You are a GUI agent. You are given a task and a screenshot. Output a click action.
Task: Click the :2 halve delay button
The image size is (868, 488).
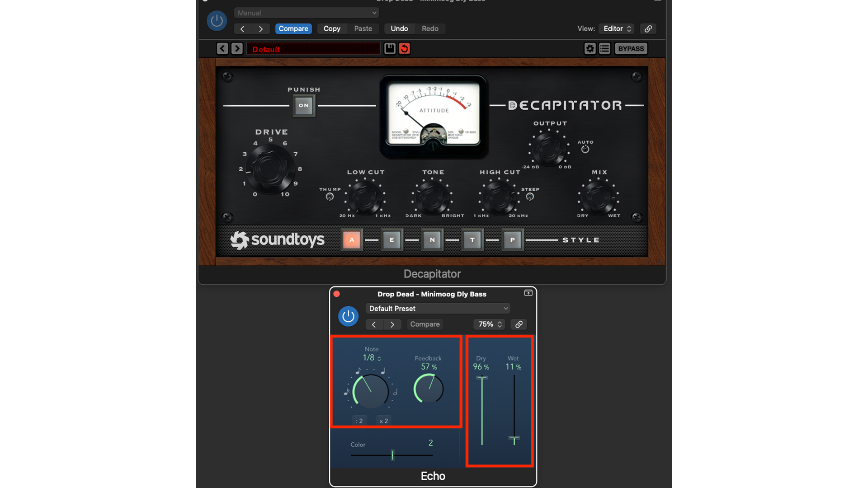[359, 421]
